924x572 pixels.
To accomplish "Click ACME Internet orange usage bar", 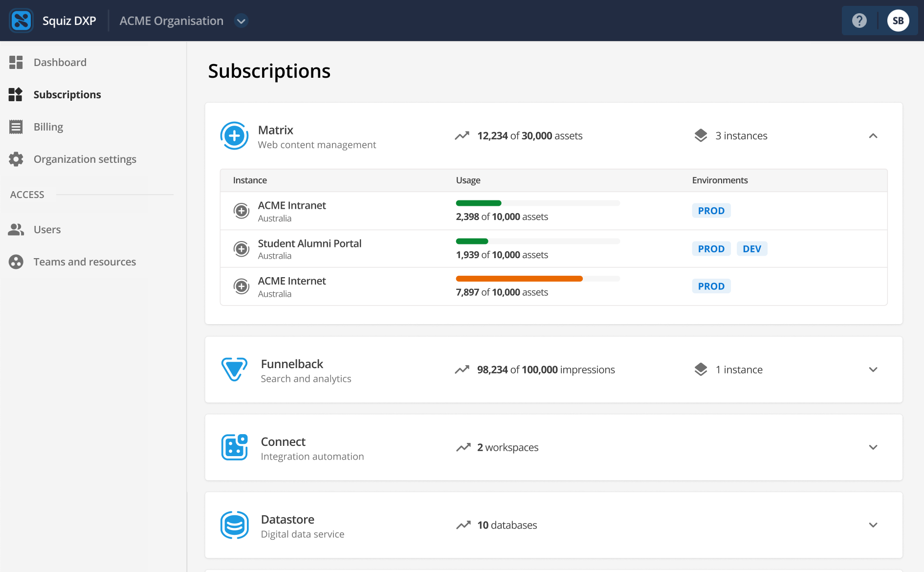I will point(519,279).
